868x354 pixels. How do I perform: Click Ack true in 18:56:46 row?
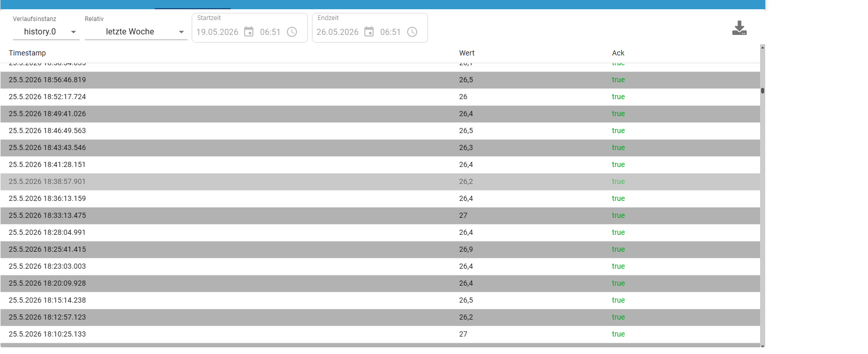618,80
